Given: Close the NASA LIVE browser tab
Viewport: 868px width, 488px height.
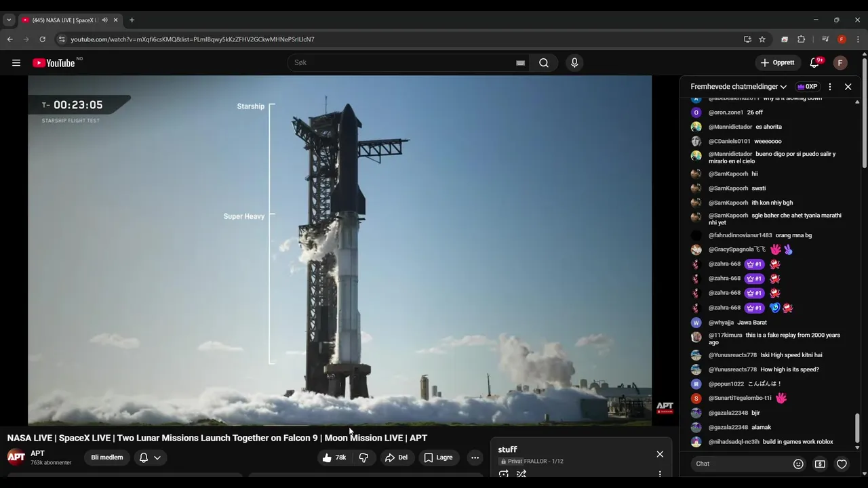Looking at the screenshot, I should [115, 20].
